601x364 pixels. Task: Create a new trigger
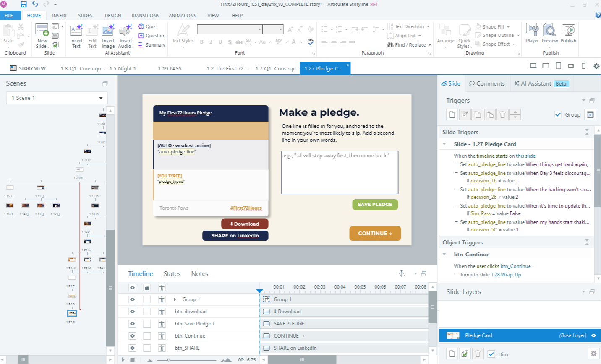452,114
